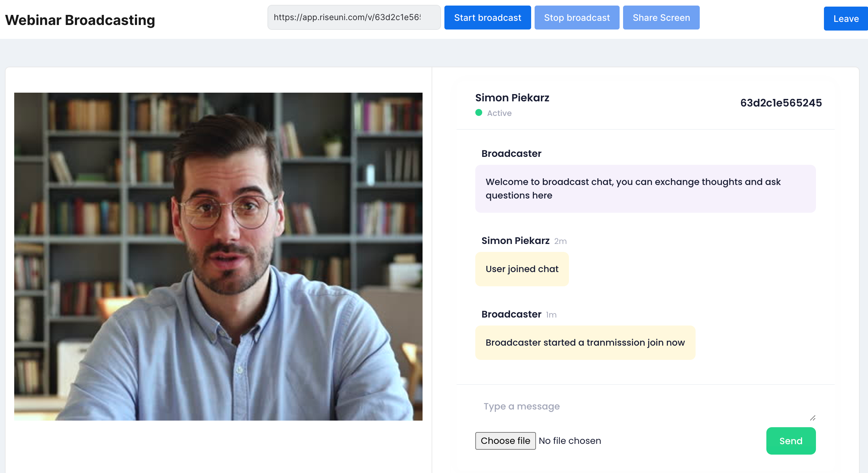Send the chat message
The width and height of the screenshot is (868, 473).
coord(791,441)
